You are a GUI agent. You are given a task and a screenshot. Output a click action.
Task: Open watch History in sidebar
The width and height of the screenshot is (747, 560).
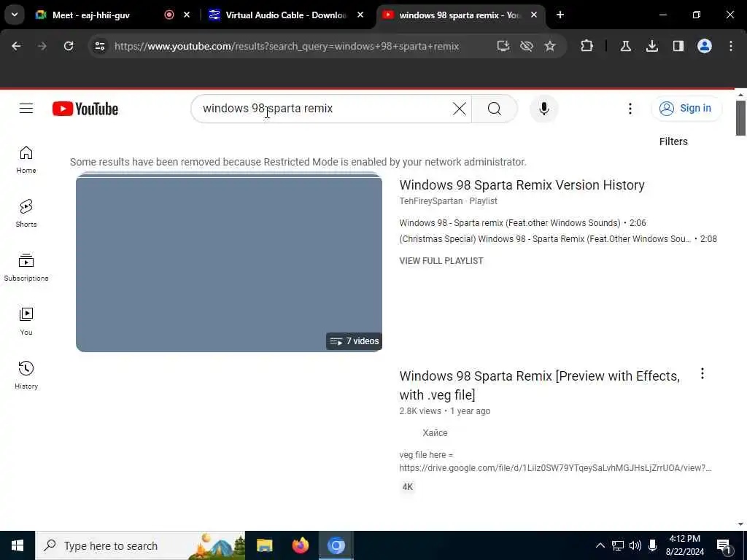click(26, 376)
